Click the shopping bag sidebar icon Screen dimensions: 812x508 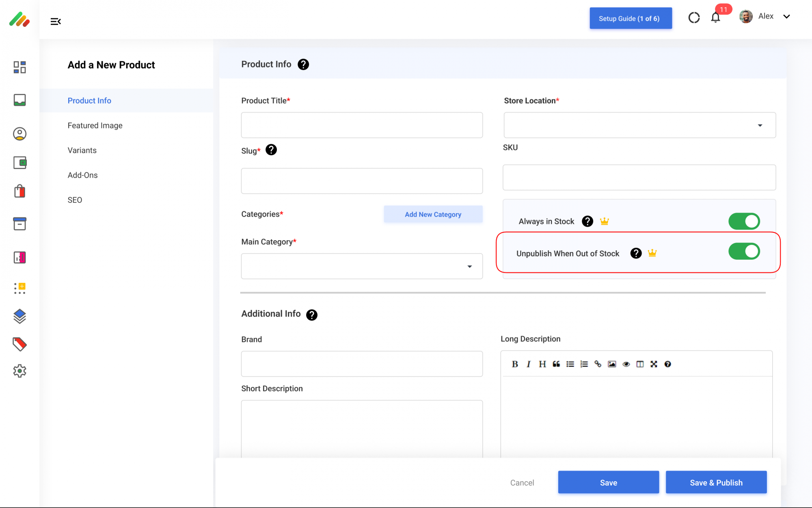pos(19,191)
